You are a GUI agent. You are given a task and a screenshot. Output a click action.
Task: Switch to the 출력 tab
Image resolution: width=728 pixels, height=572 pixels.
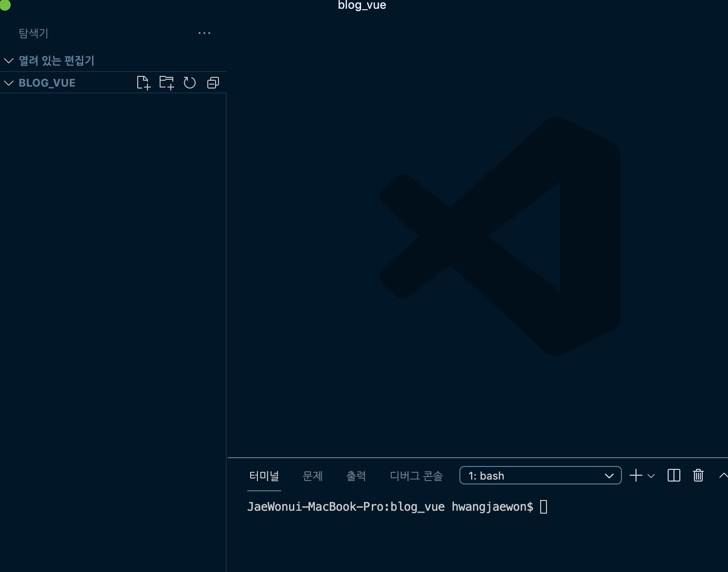pos(356,476)
